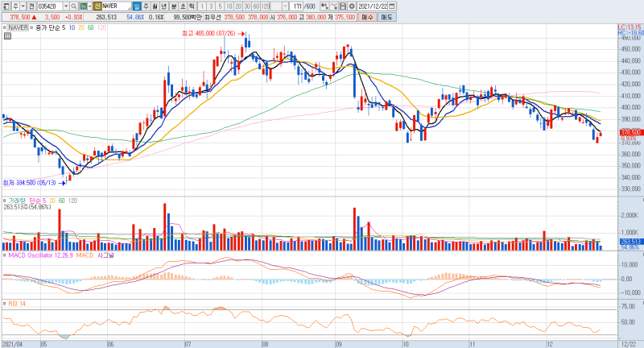Choose interval 10 button in toolbar
The width and height of the screenshot is (644, 348).
click(229, 6)
